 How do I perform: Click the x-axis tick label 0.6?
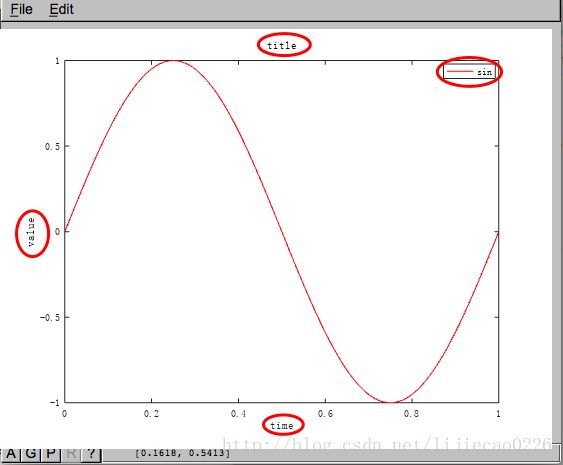325,414
